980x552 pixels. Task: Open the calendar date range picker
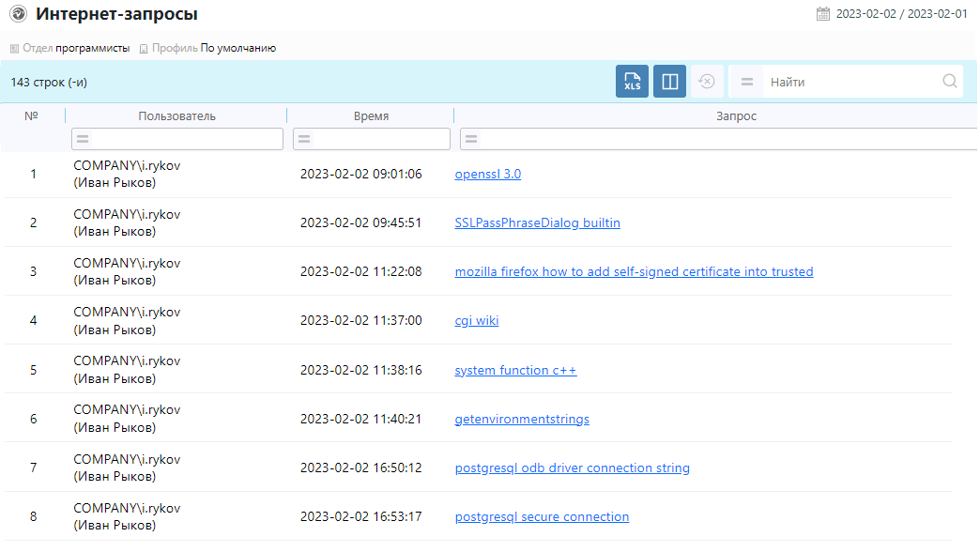823,14
